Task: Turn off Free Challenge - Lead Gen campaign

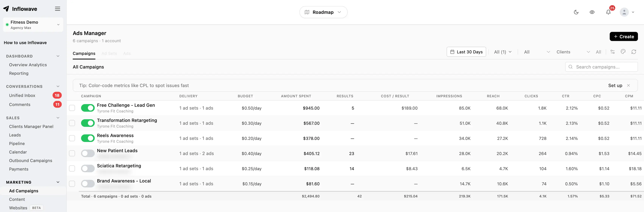Action: 88,108
